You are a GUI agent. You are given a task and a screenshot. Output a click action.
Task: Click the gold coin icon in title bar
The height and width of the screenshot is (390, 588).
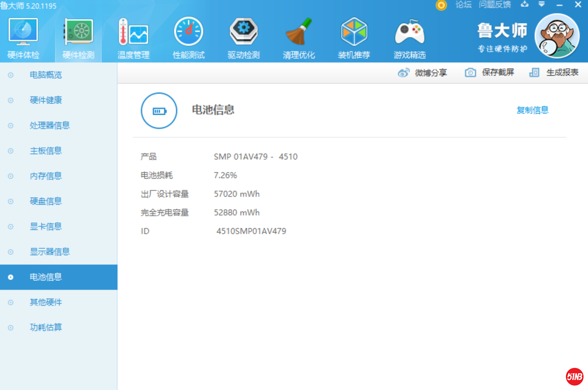coord(441,5)
